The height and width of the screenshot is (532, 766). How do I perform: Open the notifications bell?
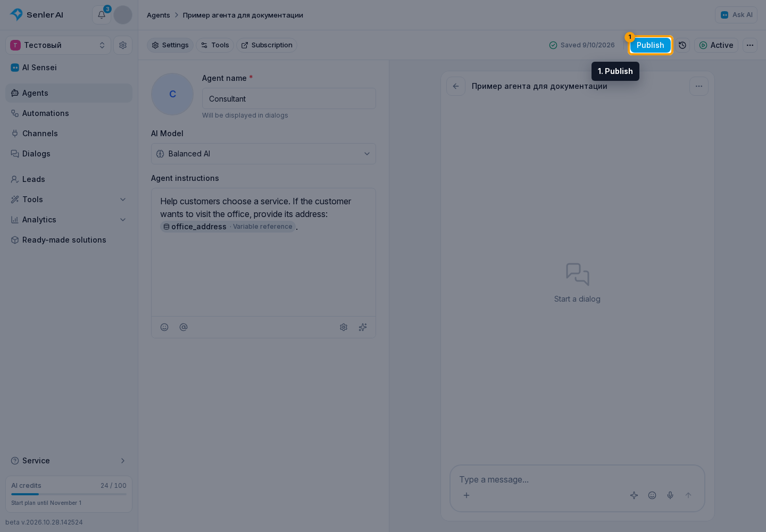coord(101,15)
